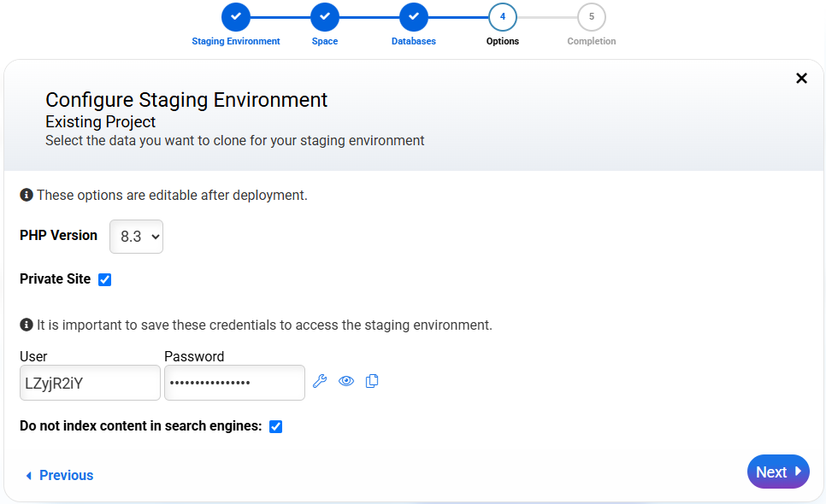Go back with the Previous link

coord(59,476)
